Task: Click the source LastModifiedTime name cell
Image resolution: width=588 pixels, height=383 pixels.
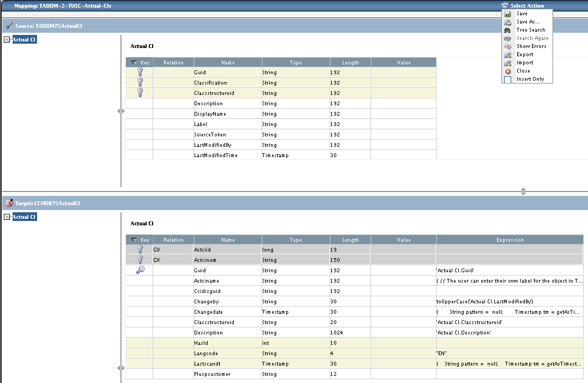Action: [228, 155]
